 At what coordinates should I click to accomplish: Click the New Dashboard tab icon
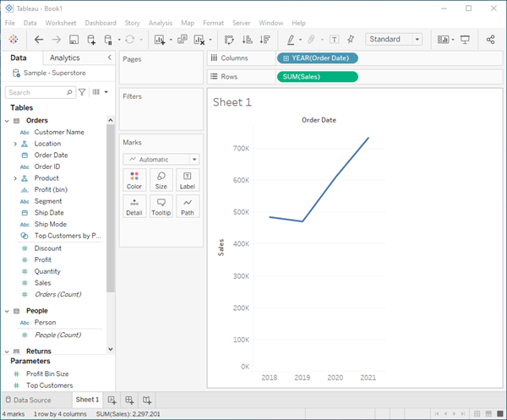tap(129, 400)
